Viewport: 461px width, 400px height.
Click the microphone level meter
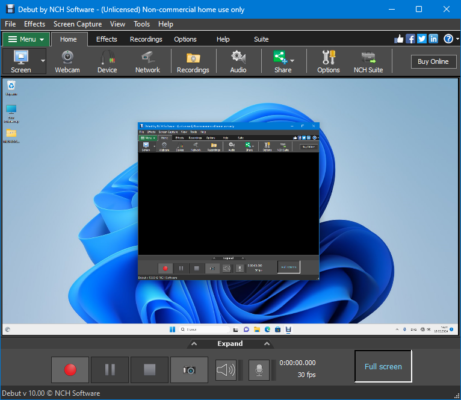pyautogui.click(x=273, y=370)
